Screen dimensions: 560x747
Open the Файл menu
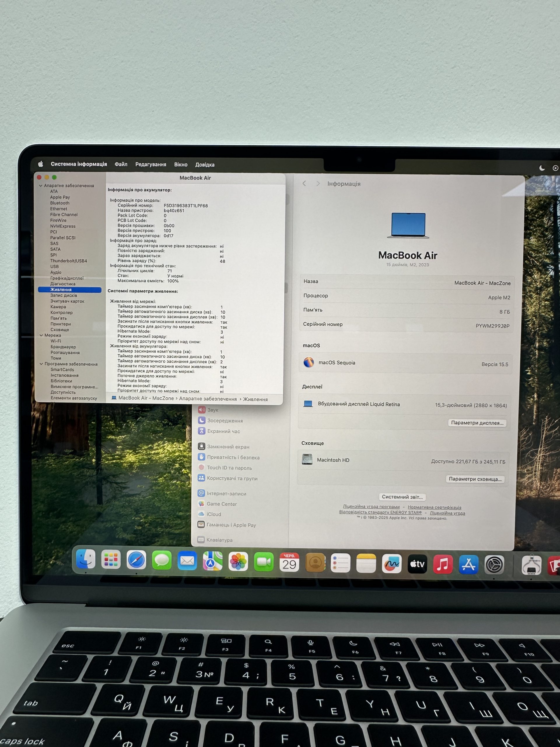pyautogui.click(x=121, y=164)
